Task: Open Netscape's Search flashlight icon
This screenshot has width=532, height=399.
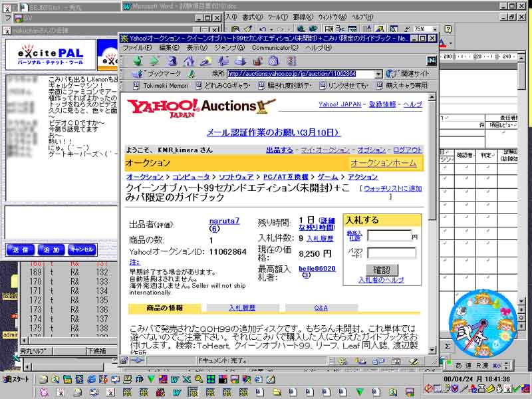Action: tap(206, 61)
